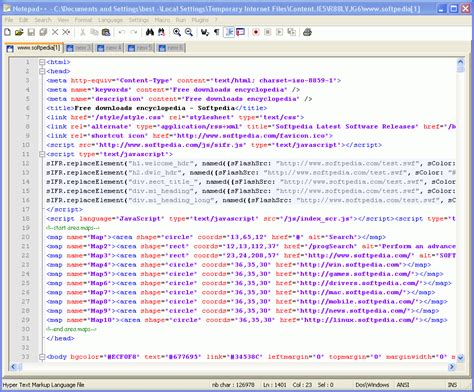474x392 pixels.
Task: Switch to the new 5 tab
Action: pos(140,48)
